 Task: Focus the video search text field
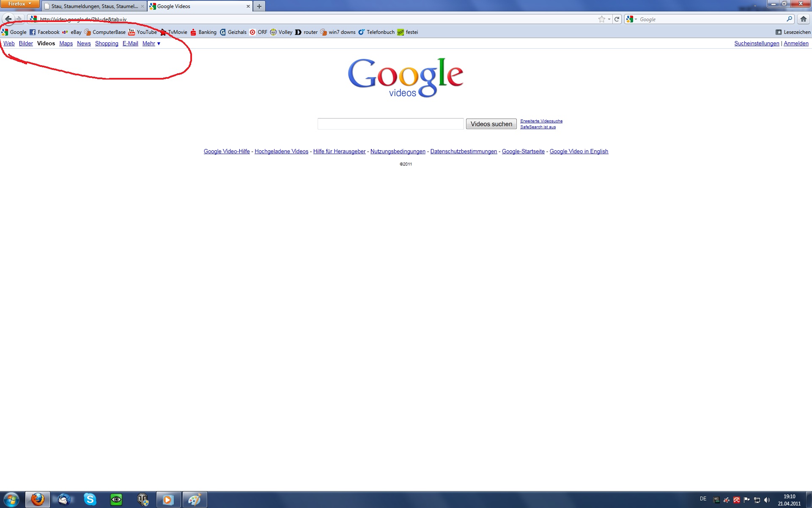pyautogui.click(x=391, y=124)
